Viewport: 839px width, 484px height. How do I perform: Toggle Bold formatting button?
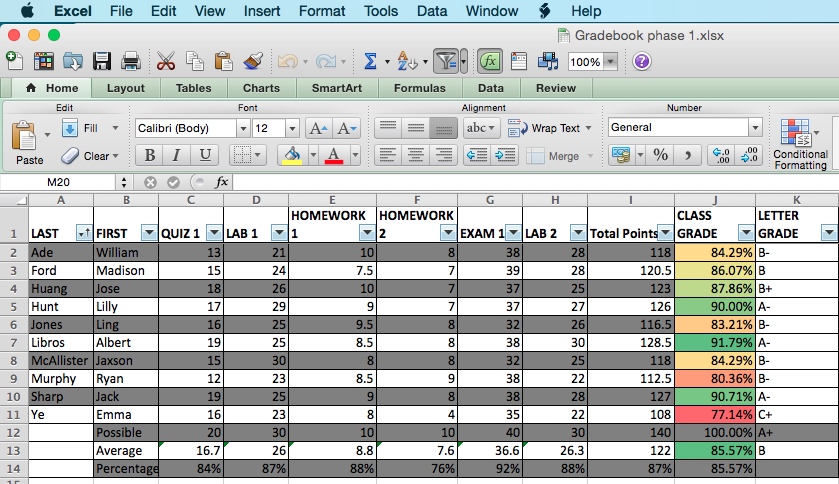(149, 155)
